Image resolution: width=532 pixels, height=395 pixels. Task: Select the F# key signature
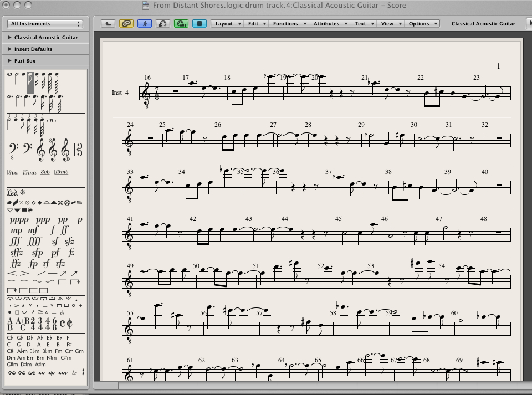(69, 345)
